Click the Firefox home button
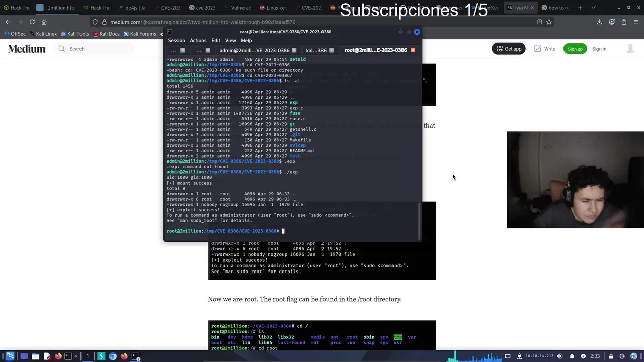 coord(44,22)
